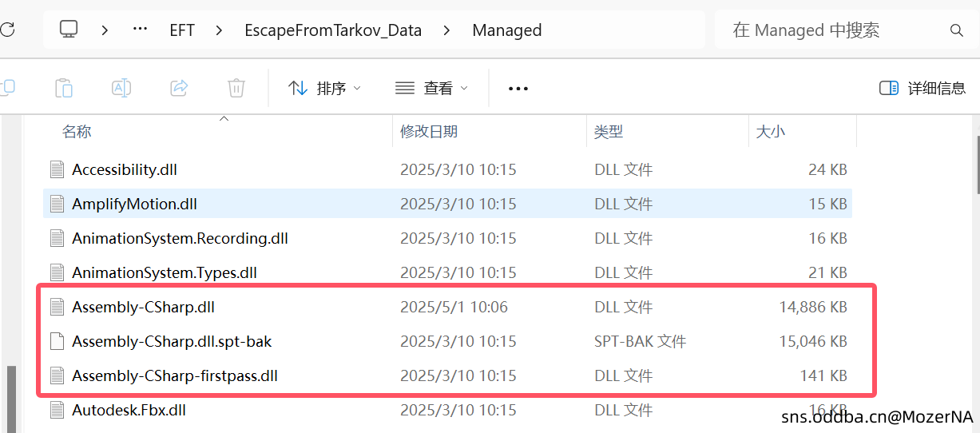
Task: Click the file icon of Accessibility.dll
Action: click(x=57, y=169)
